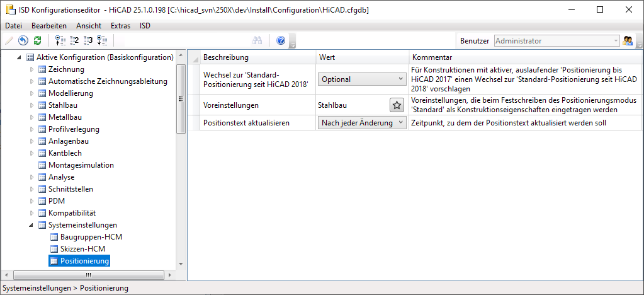644x295 pixels.
Task: Select Skizzen-HCM in the tree
Action: coord(82,249)
